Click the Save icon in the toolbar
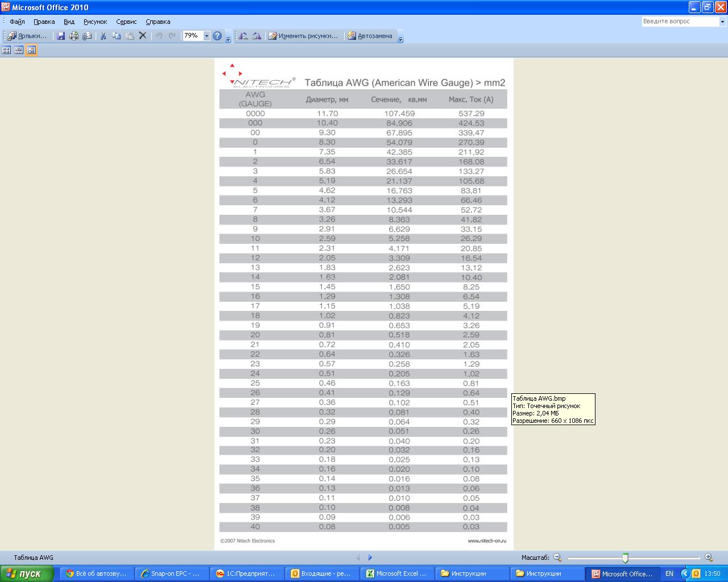 pyautogui.click(x=61, y=36)
